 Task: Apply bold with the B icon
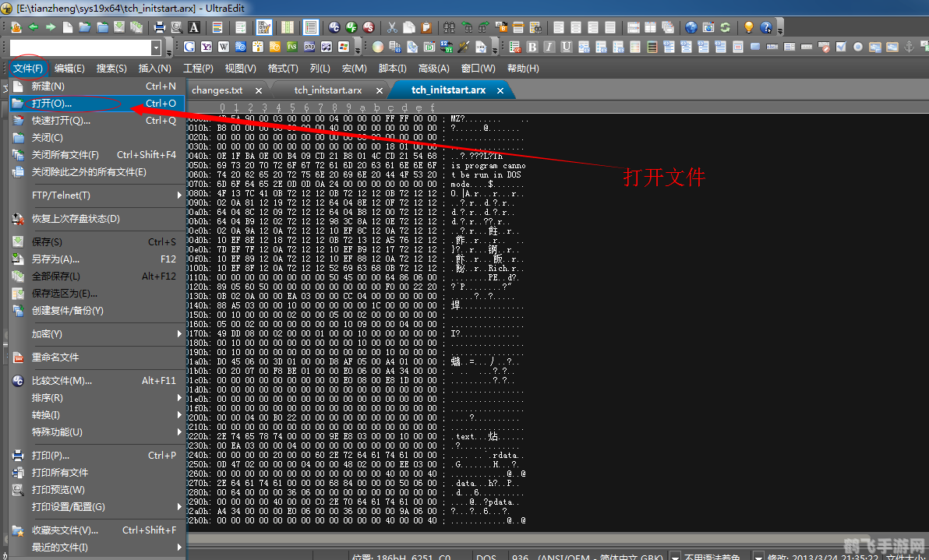532,48
